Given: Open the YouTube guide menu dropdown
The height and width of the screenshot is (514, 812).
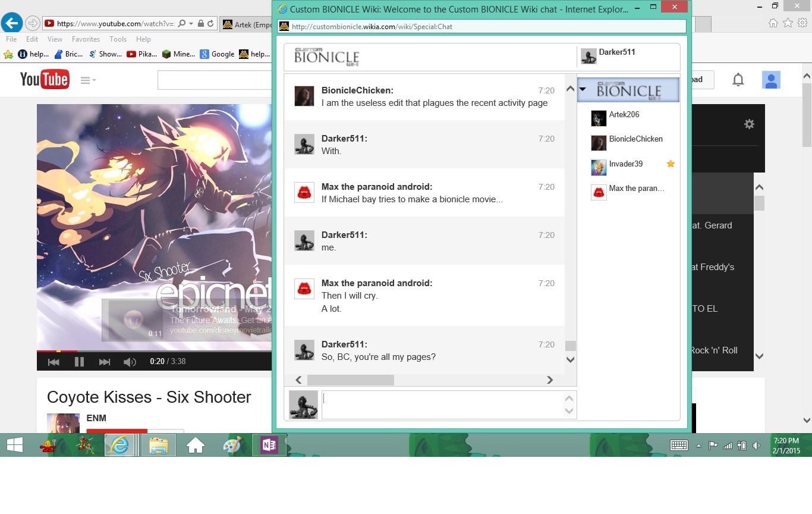Looking at the screenshot, I should click(x=88, y=80).
